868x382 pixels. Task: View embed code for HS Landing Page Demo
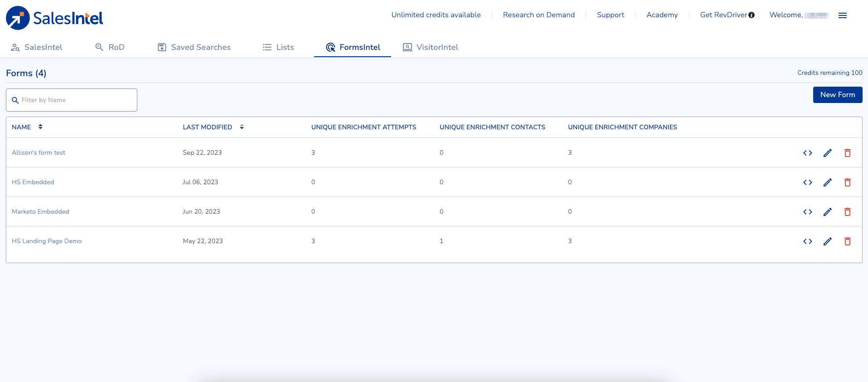click(807, 241)
